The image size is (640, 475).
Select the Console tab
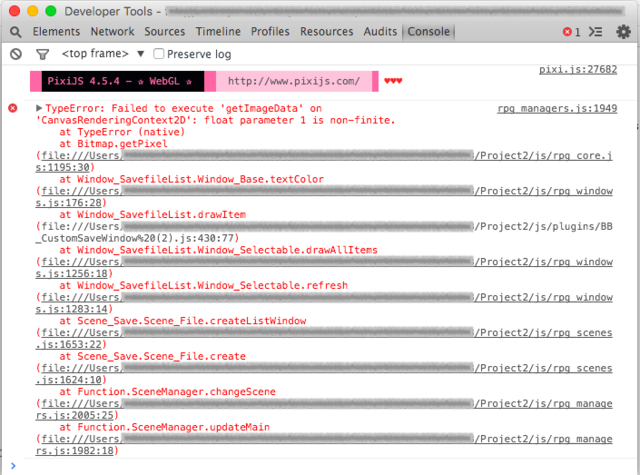click(x=429, y=31)
